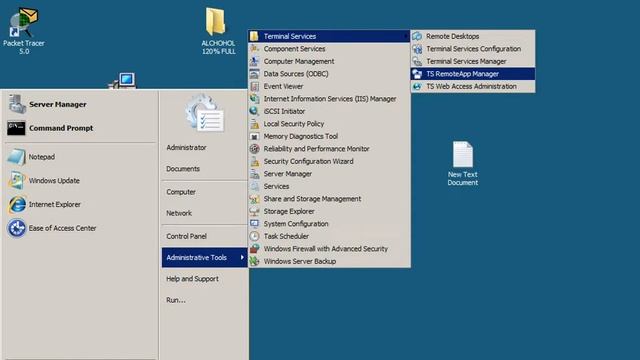Click the Windows Server Backup icon
The width and height of the screenshot is (640, 360).
pyautogui.click(x=254, y=261)
